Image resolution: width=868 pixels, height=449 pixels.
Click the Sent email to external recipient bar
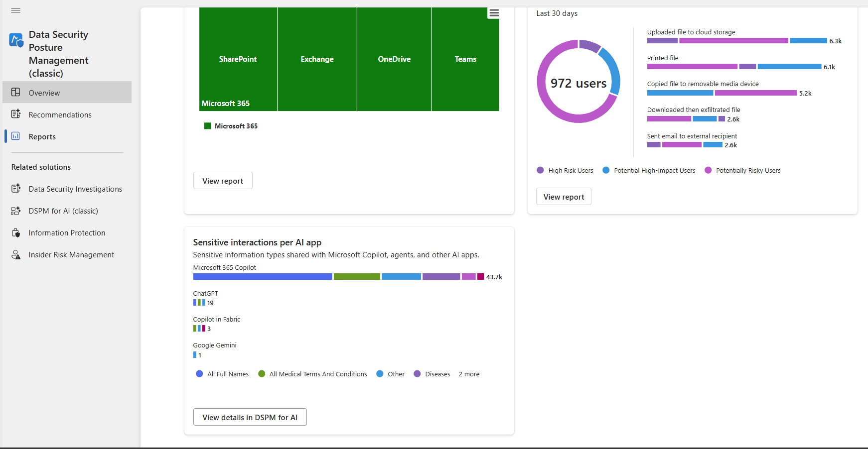[685, 145]
